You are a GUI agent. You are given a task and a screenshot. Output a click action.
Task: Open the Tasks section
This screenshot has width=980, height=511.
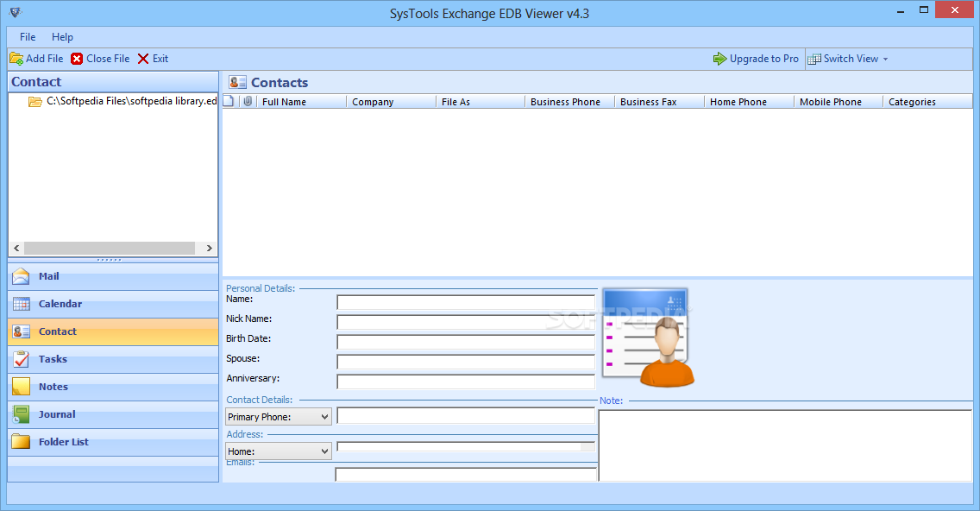(113, 359)
